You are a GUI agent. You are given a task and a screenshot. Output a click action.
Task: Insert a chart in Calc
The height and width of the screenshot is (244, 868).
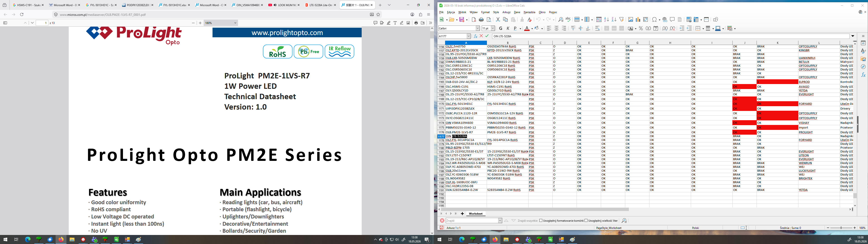coord(638,20)
